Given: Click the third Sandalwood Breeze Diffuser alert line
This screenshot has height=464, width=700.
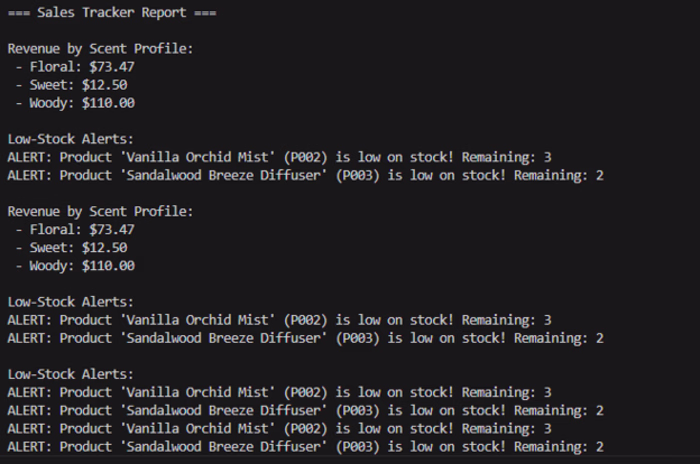Looking at the screenshot, I should 305,410.
